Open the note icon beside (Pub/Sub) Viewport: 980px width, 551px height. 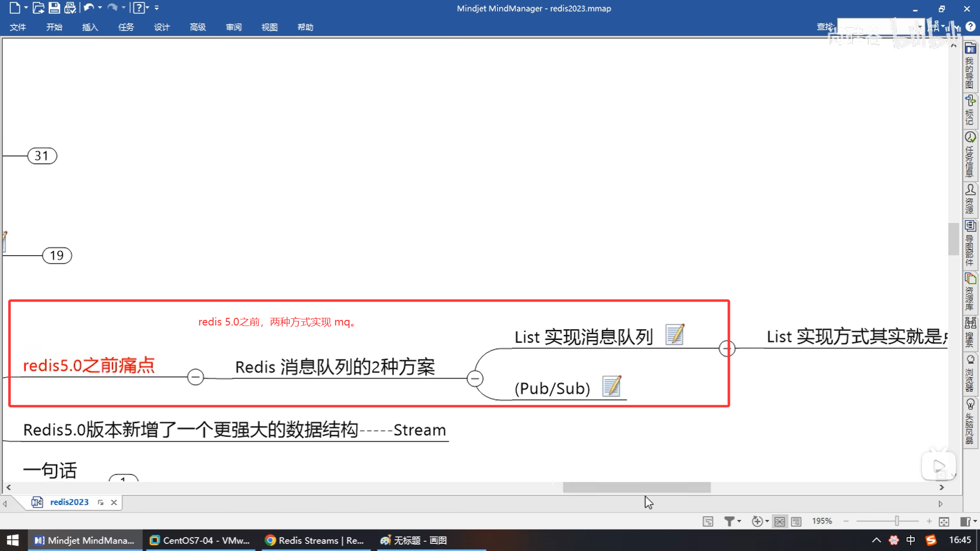(611, 386)
